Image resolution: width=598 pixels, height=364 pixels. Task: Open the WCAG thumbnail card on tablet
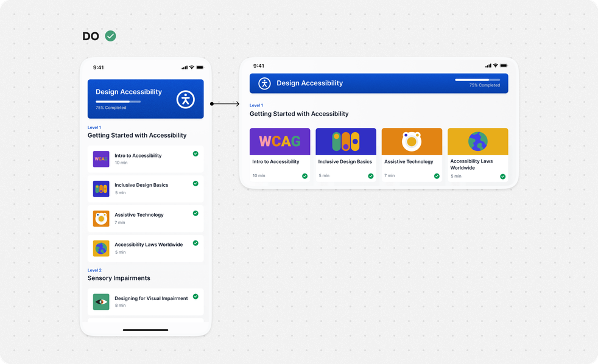coord(280,141)
